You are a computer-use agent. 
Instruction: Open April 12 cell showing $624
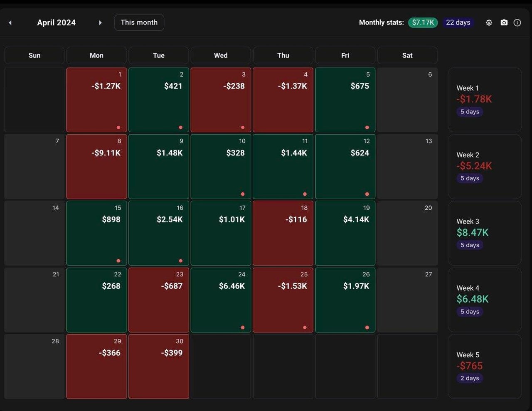[x=345, y=167]
